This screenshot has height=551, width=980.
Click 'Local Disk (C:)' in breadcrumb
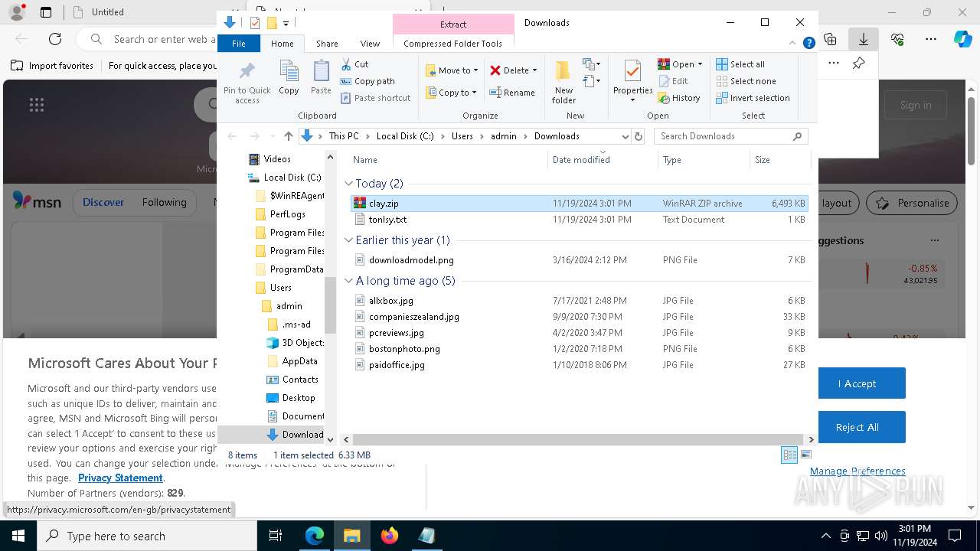point(405,136)
